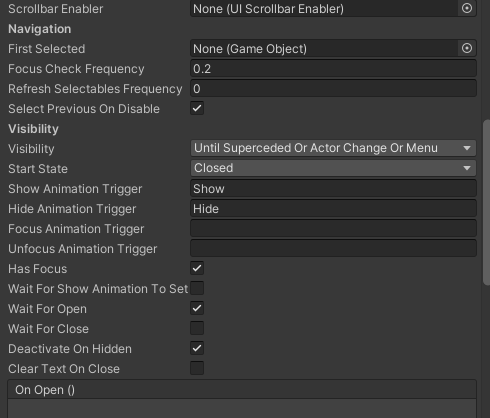Enable Wait For Show Animation To Set
The width and height of the screenshot is (490, 418).
(x=197, y=288)
